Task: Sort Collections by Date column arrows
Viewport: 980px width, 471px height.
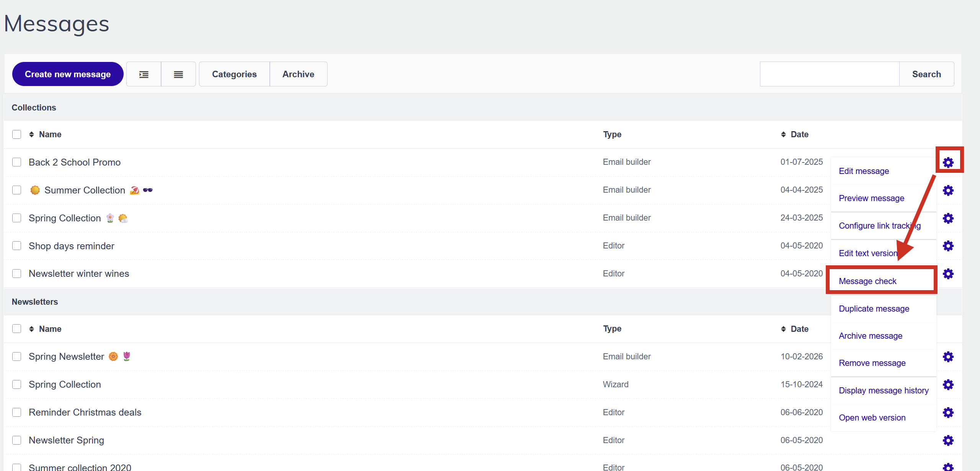Action: pyautogui.click(x=783, y=134)
